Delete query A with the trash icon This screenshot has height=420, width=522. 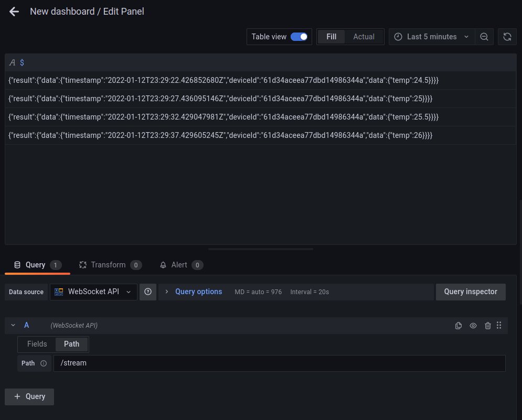(x=488, y=326)
